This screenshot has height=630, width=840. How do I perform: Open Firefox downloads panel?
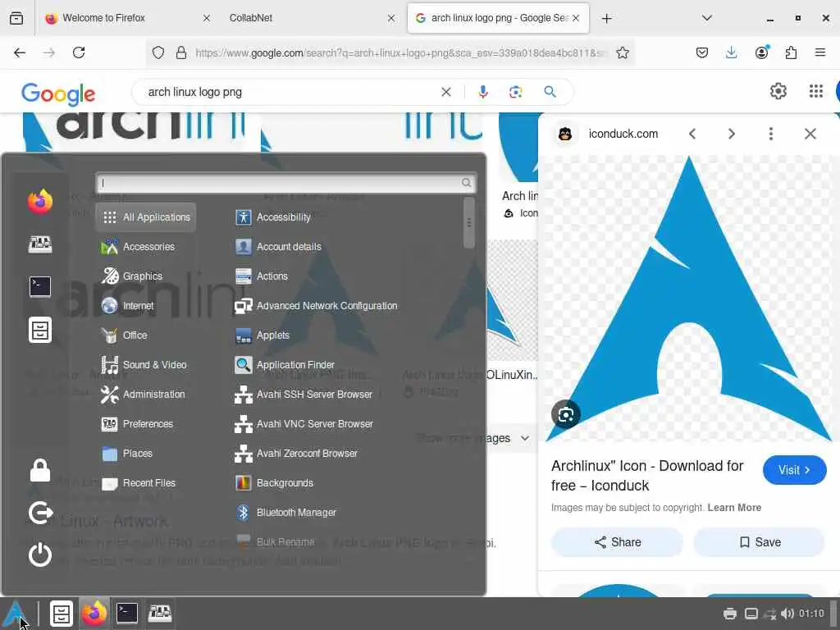click(x=731, y=52)
